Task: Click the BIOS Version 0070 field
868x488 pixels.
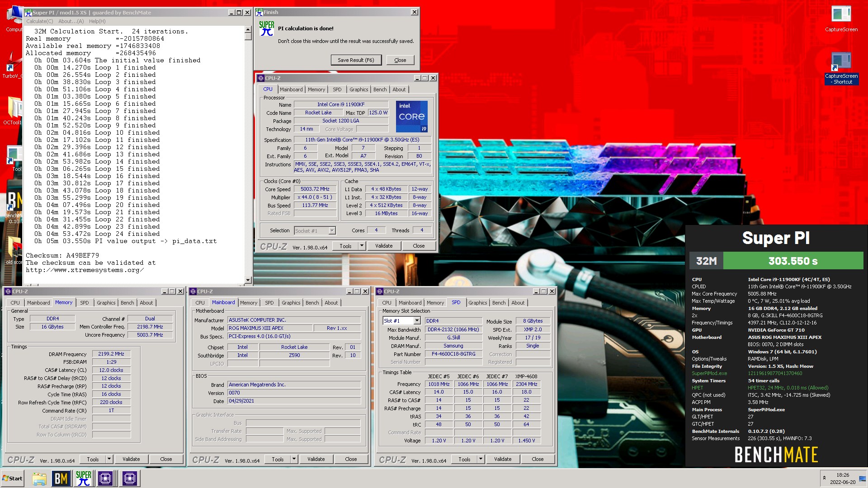Action: click(x=294, y=393)
